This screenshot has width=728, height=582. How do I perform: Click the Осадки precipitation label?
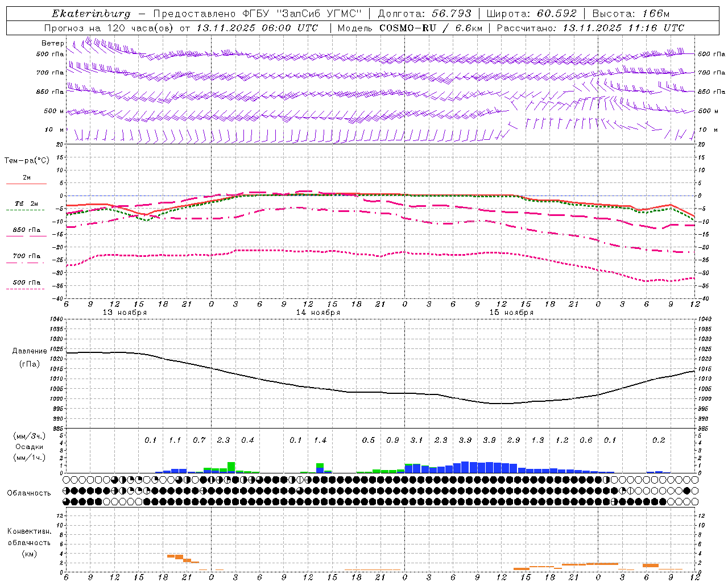click(29, 447)
